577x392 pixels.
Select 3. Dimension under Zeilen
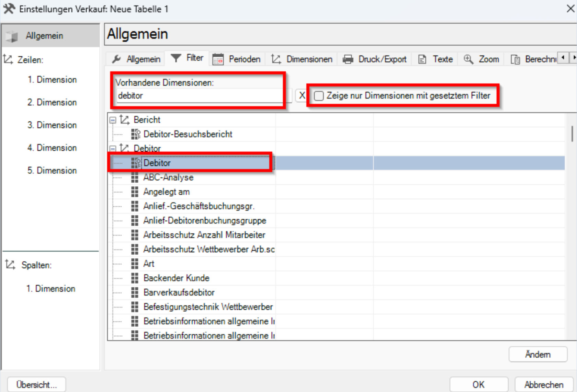coord(52,125)
